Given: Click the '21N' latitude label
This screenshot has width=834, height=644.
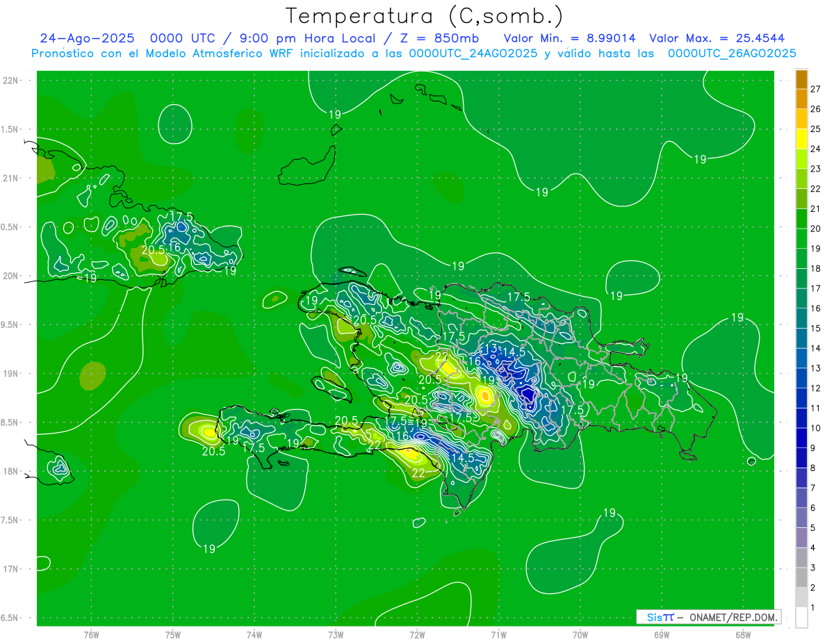Looking at the screenshot, I should [10, 179].
